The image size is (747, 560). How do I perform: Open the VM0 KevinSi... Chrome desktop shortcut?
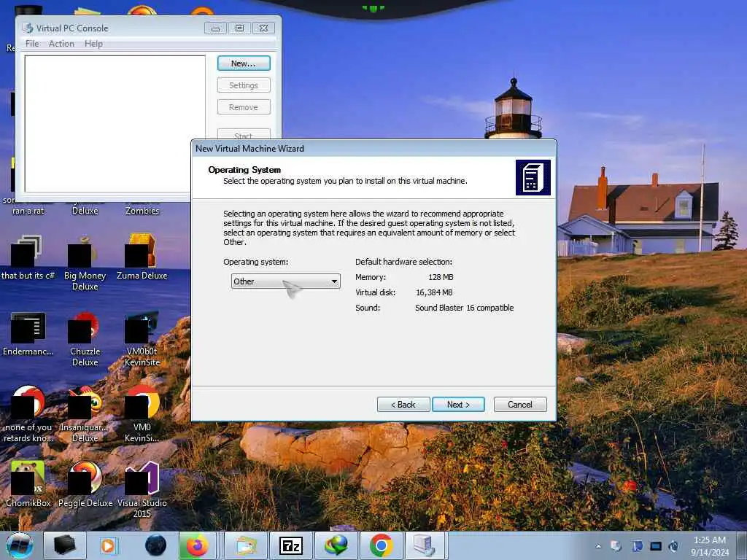click(x=142, y=414)
